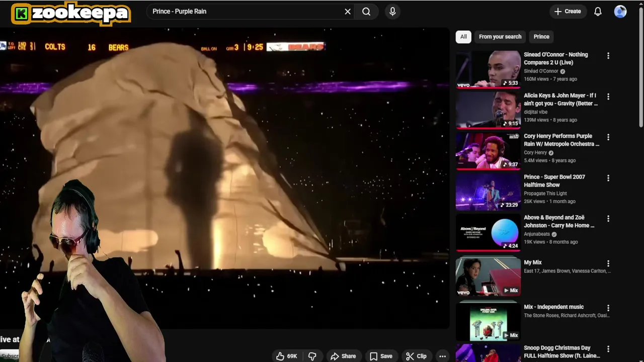The height and width of the screenshot is (362, 644).
Task: Open title Prince - Super Bowl 2007 Halftime Show
Action: (x=554, y=181)
